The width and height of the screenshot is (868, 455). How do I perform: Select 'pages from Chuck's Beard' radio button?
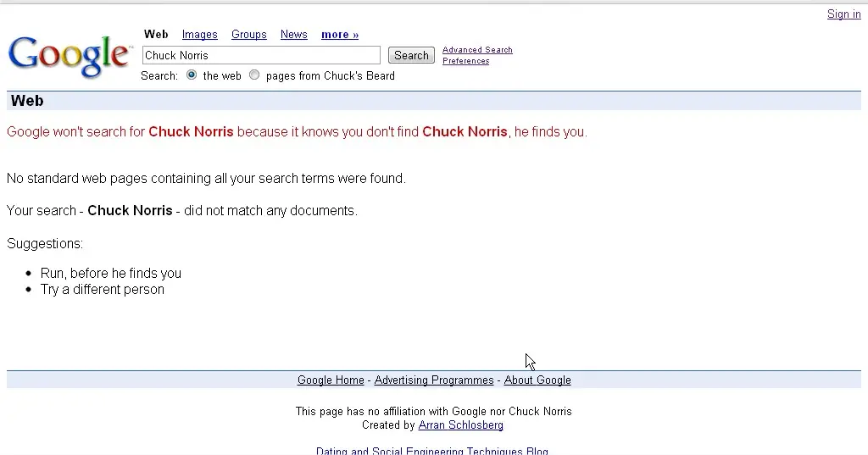coord(254,75)
